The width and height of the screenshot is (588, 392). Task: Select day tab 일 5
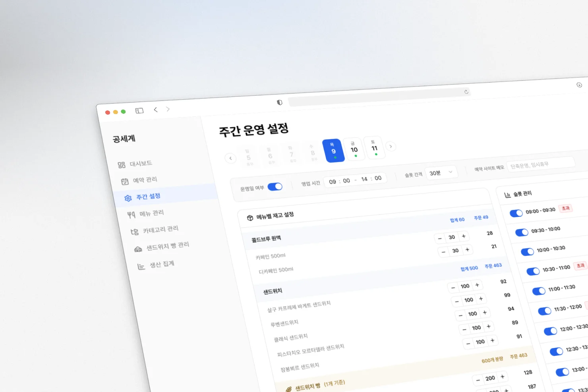tap(249, 157)
